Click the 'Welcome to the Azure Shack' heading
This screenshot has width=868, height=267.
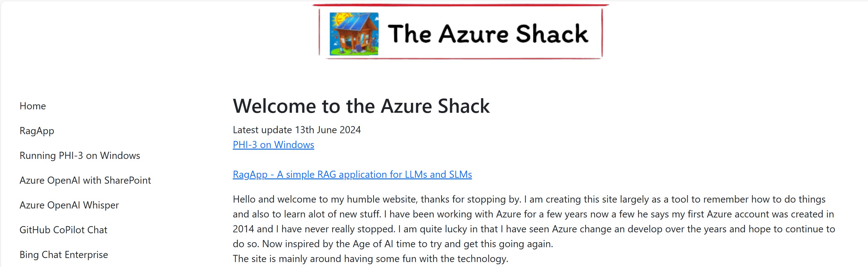tap(361, 106)
